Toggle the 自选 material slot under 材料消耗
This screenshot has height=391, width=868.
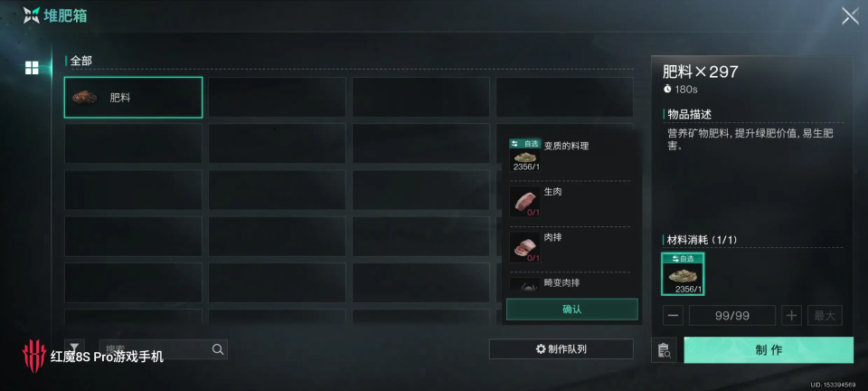[683, 274]
